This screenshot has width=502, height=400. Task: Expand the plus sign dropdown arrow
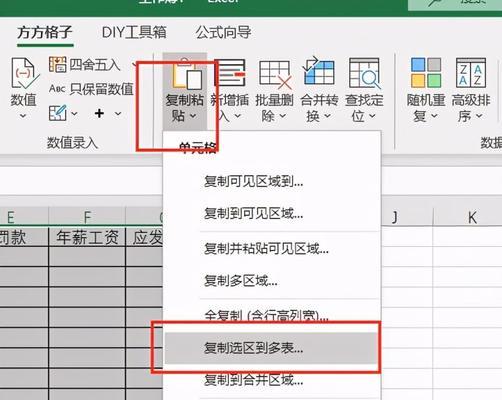pyautogui.click(x=118, y=114)
